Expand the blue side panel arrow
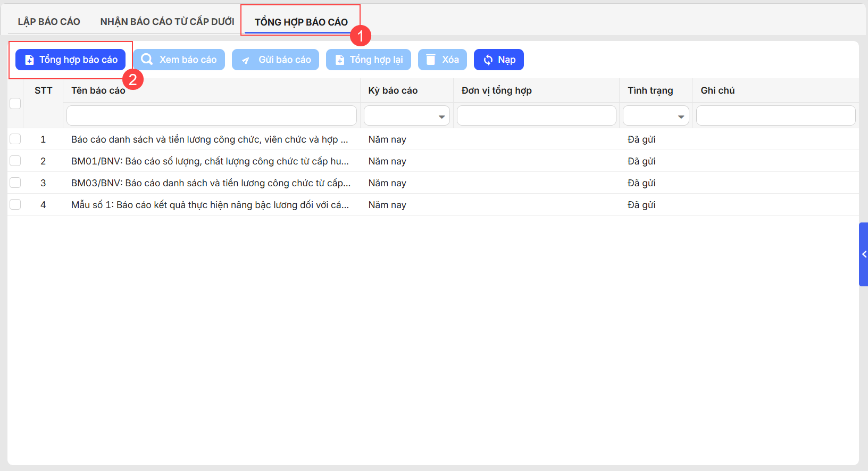 [x=864, y=254]
